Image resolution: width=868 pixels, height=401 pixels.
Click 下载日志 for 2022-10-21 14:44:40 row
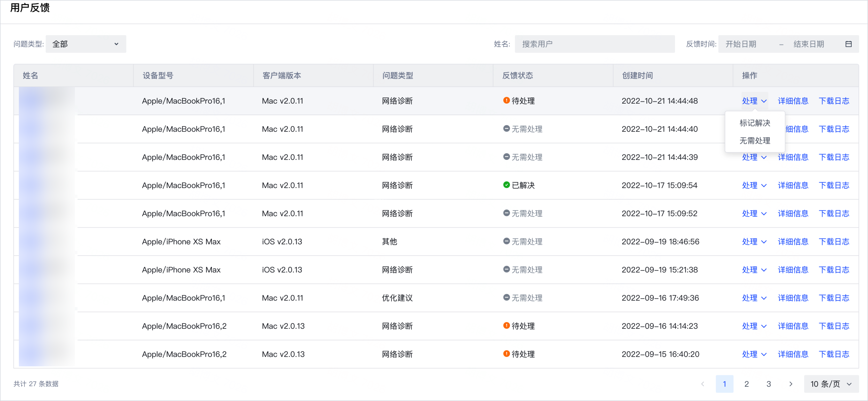coord(834,129)
